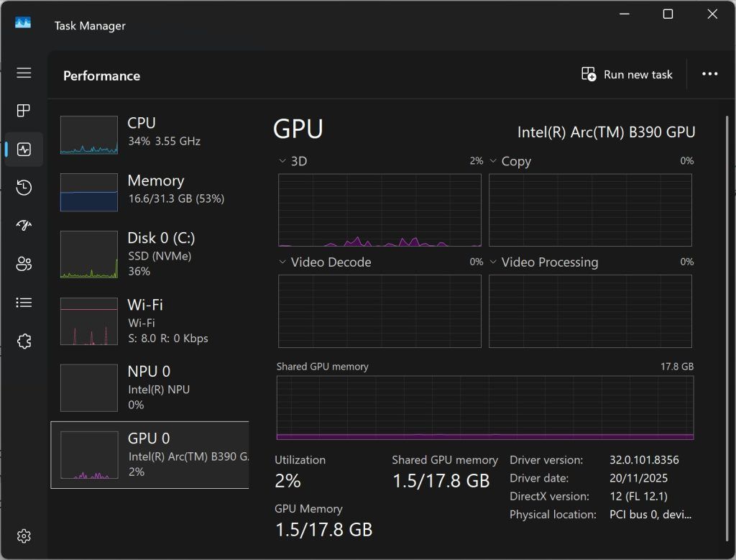Click the Video Decode usage graph
Screen dimensions: 736x560
(379, 311)
